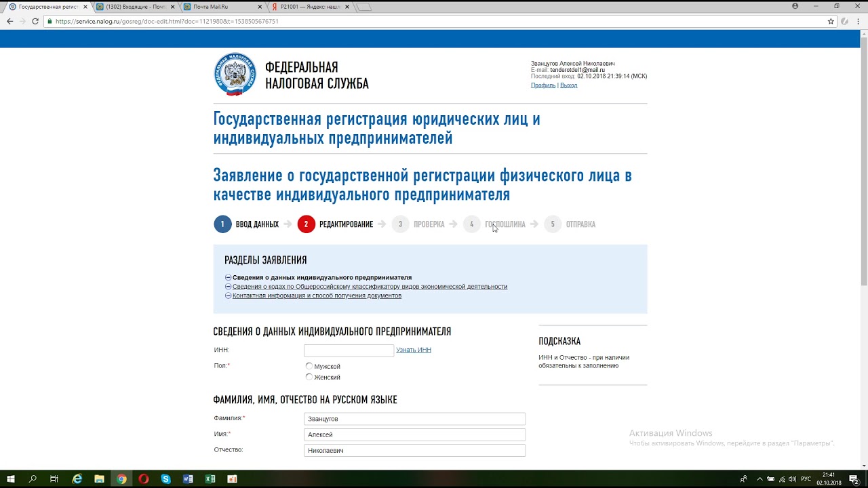Open Excel from taskbar

(x=210, y=479)
